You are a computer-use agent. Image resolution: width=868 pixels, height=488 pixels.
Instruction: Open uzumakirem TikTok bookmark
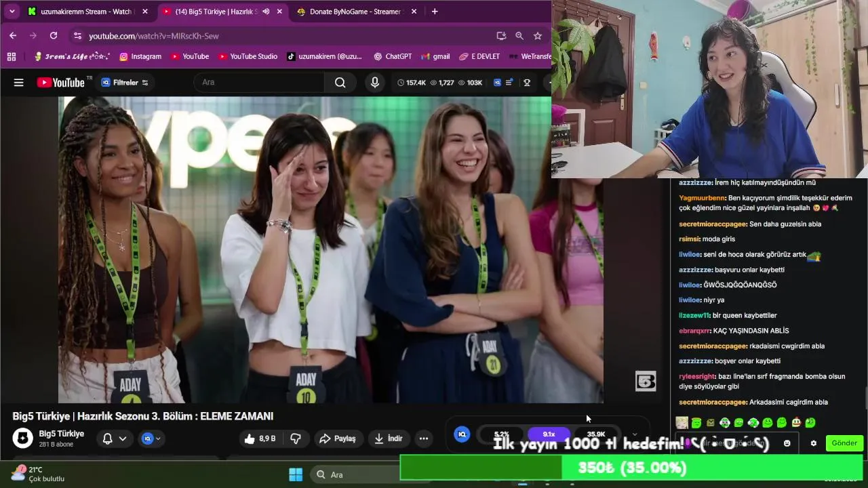[x=324, y=56]
